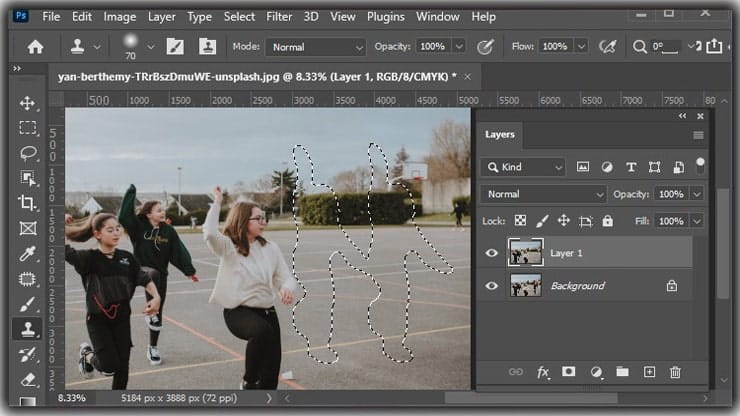Create a new group folder
The image size is (740, 416).
point(622,372)
